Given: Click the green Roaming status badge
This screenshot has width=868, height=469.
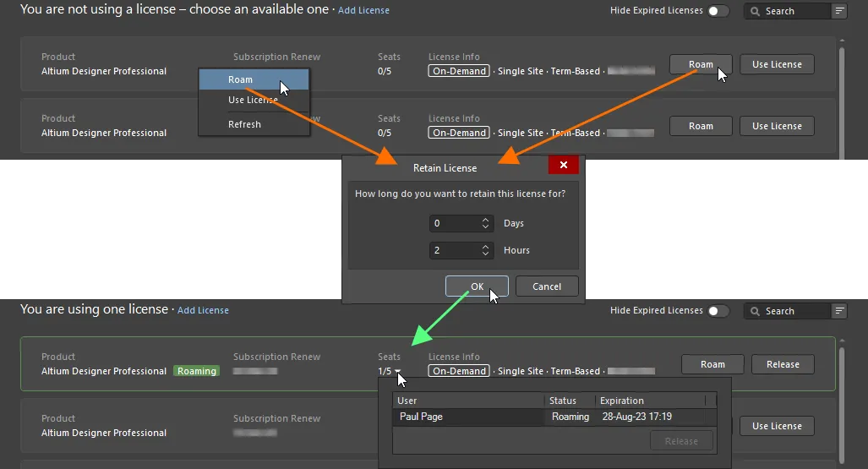Looking at the screenshot, I should coord(197,371).
